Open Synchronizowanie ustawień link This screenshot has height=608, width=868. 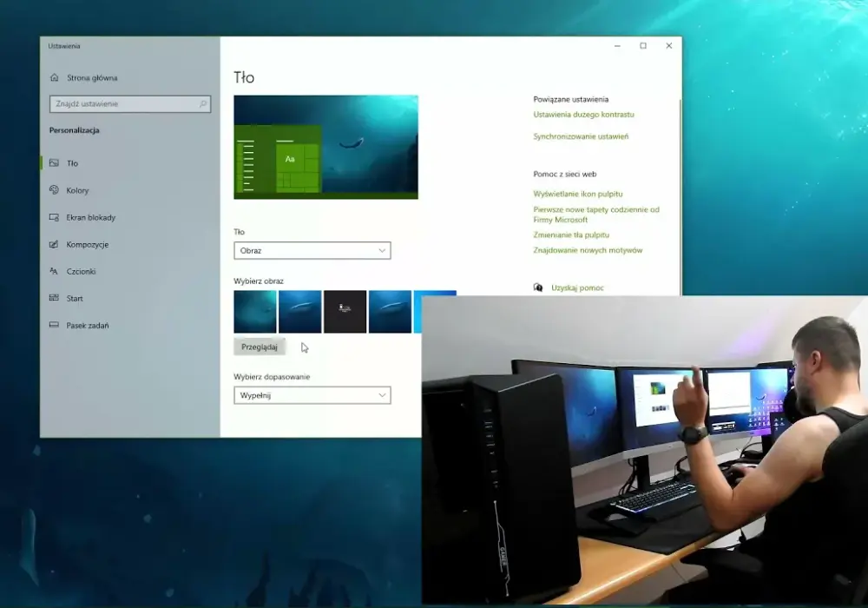coord(581,136)
